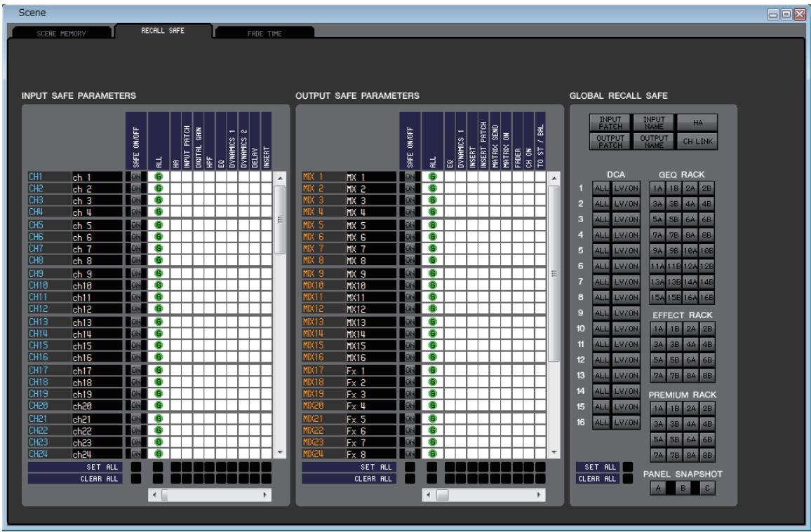Click green ALL indicator for CH8
Screen dimensions: 811x532
click(159, 260)
